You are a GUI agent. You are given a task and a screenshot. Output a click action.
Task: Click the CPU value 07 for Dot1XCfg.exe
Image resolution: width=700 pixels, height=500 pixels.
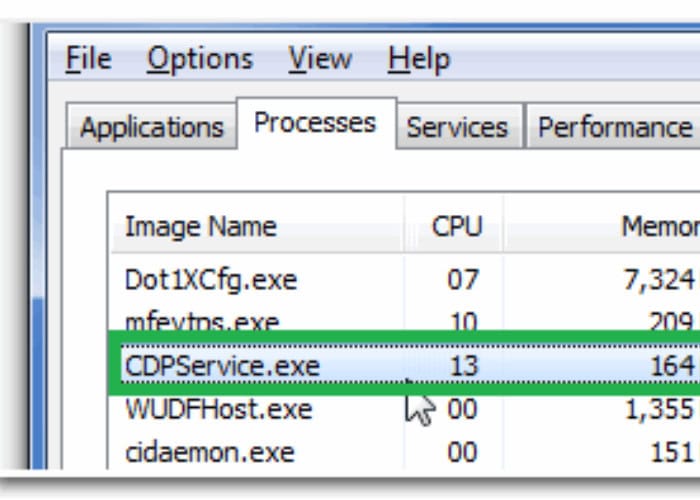(463, 279)
